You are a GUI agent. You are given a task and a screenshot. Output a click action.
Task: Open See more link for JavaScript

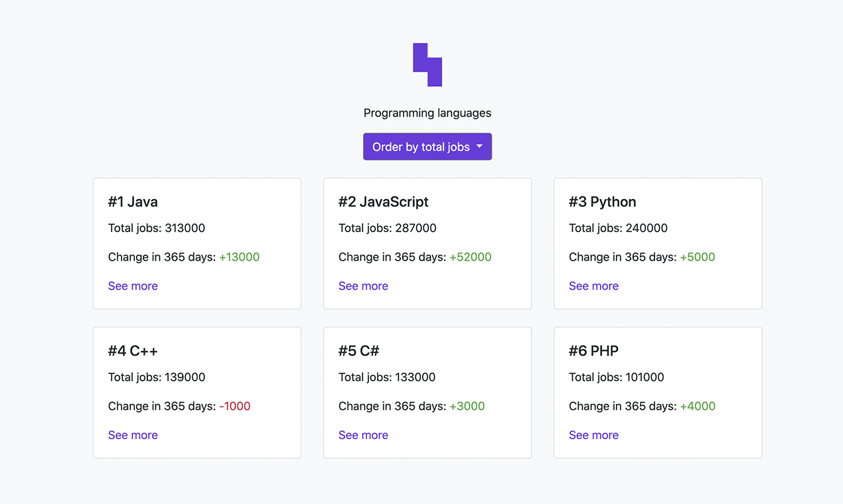363,286
